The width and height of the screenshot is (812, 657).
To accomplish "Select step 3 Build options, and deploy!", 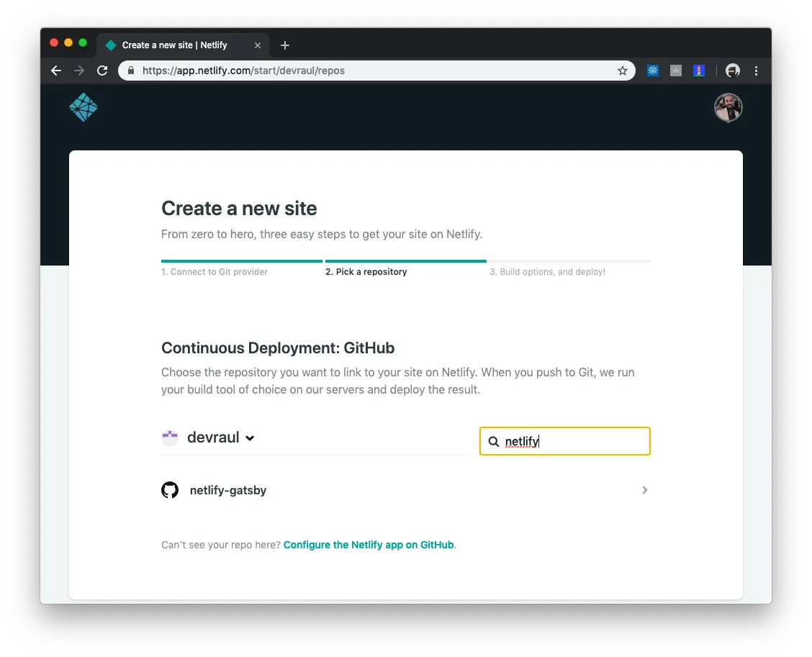I will pyautogui.click(x=547, y=272).
